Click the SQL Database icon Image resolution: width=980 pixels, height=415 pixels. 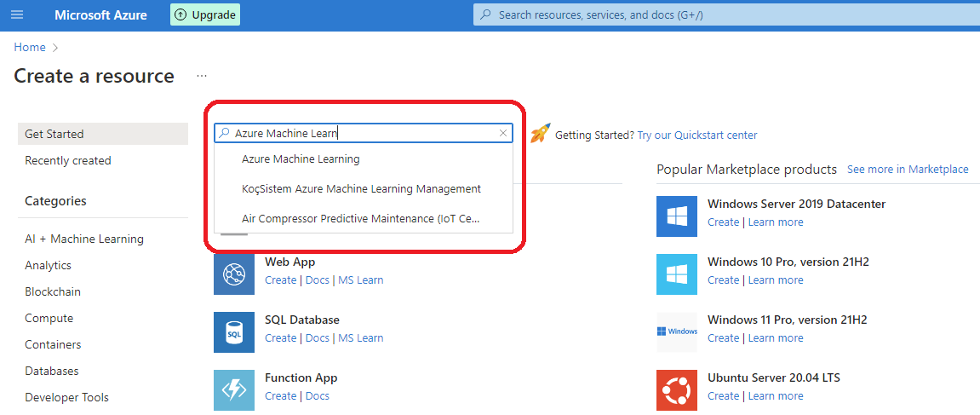point(234,332)
